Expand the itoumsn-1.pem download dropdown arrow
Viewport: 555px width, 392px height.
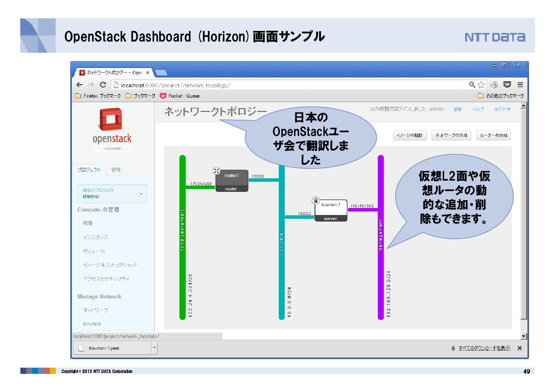coord(154,348)
